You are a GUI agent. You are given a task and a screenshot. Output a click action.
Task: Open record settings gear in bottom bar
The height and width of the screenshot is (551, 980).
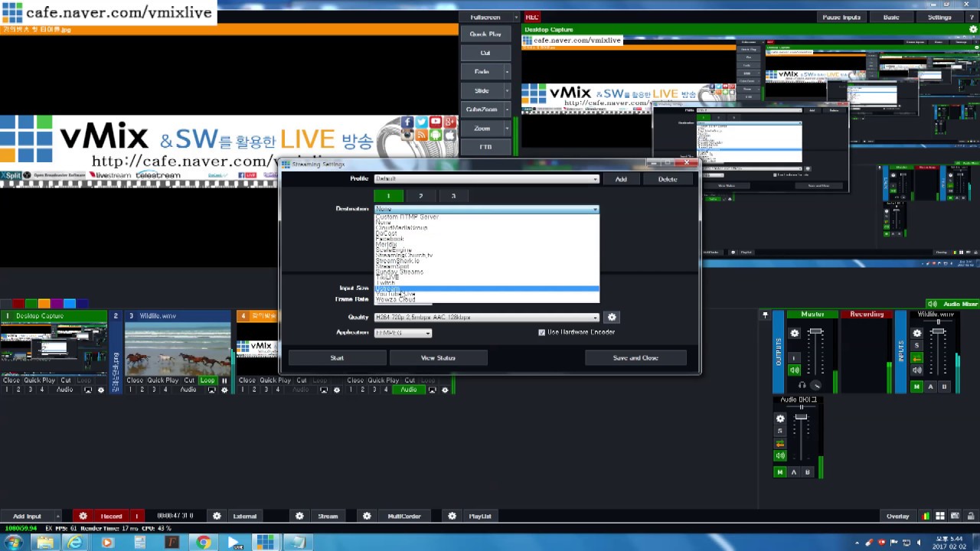click(x=83, y=516)
